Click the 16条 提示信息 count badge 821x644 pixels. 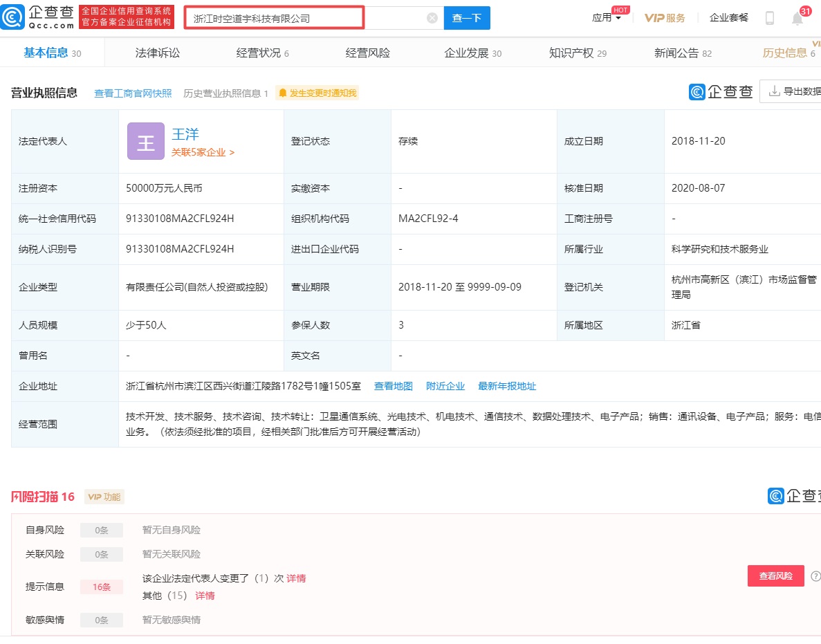tap(102, 587)
